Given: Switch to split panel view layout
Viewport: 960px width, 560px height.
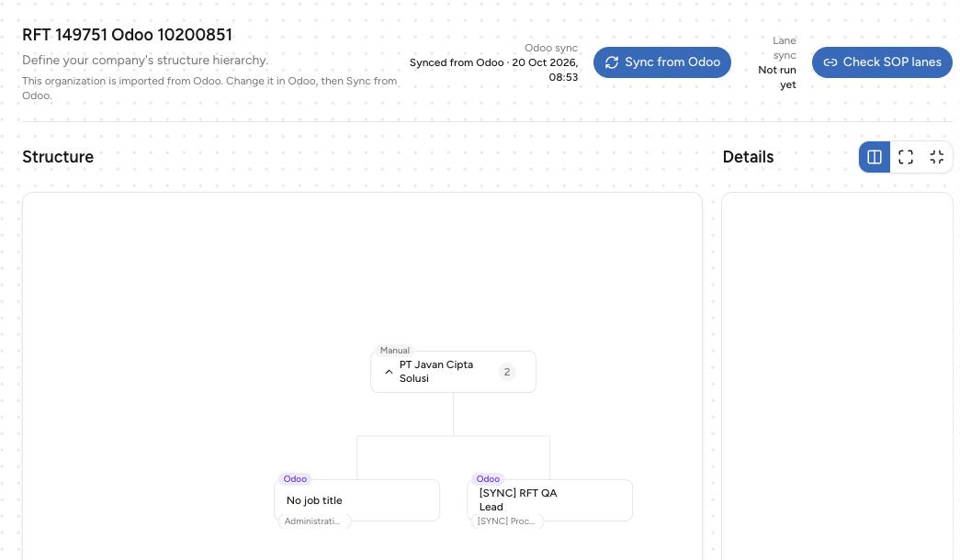Looking at the screenshot, I should [875, 157].
